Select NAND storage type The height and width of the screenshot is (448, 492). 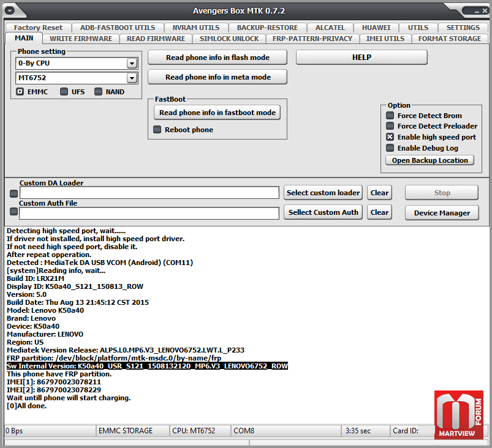pyautogui.click(x=98, y=92)
